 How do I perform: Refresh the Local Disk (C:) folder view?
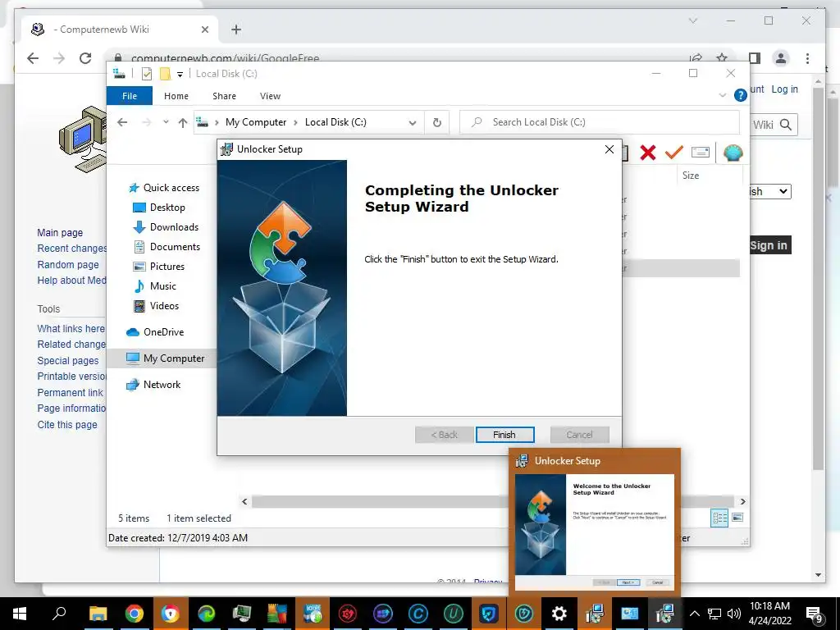click(437, 123)
